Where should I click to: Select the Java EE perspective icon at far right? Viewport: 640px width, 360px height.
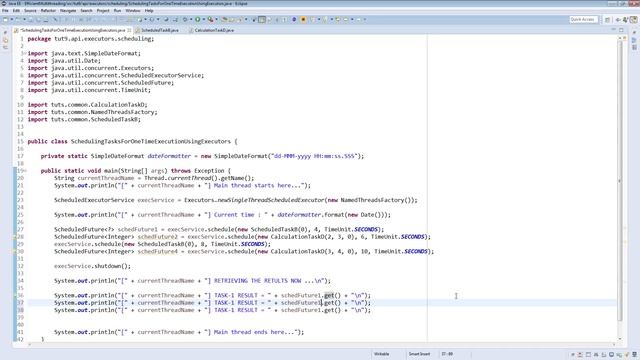point(634,19)
